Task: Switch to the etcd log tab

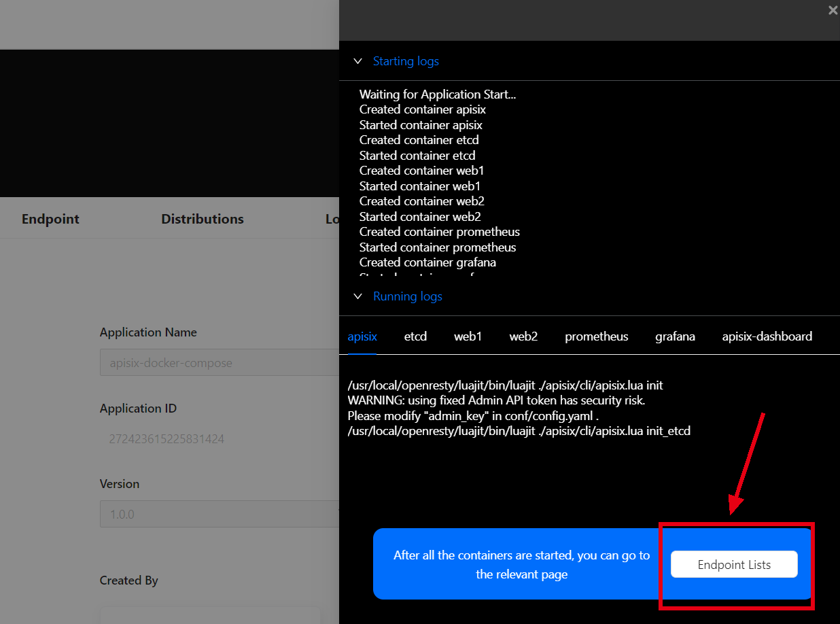Action: (x=415, y=336)
